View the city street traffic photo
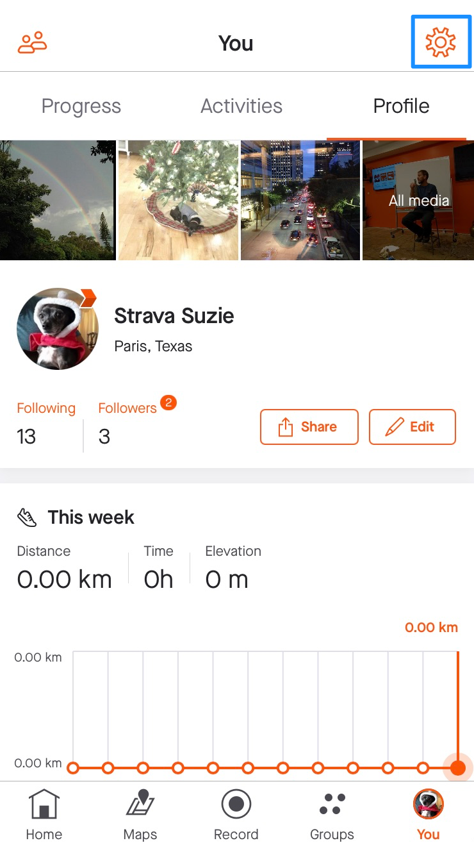The height and width of the screenshot is (868, 474). pyautogui.click(x=300, y=200)
